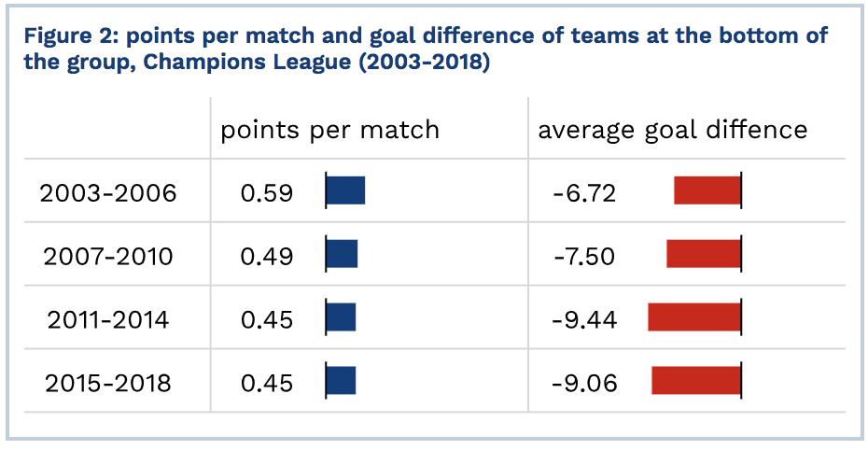The width and height of the screenshot is (868, 450).
Task: Click the -6.72 goal difference value
Action: pyautogui.click(x=584, y=193)
